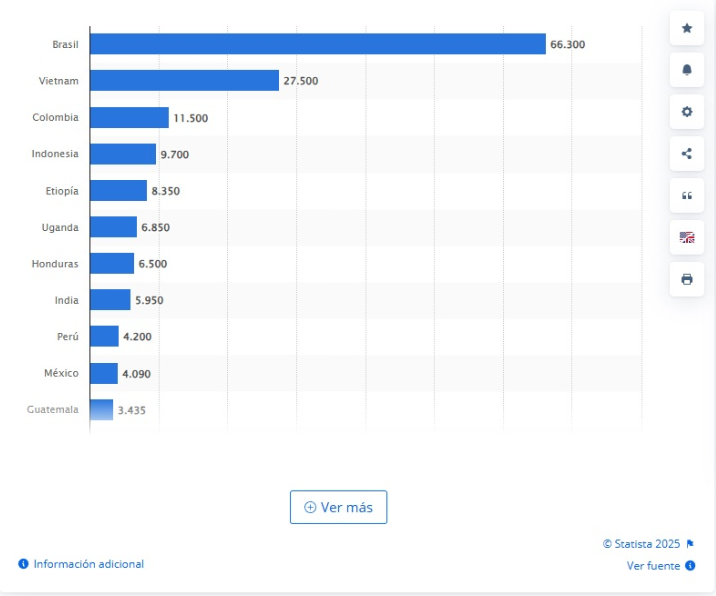Click the Statista 2025 flag icon
This screenshot has width=716, height=596.
(690, 544)
